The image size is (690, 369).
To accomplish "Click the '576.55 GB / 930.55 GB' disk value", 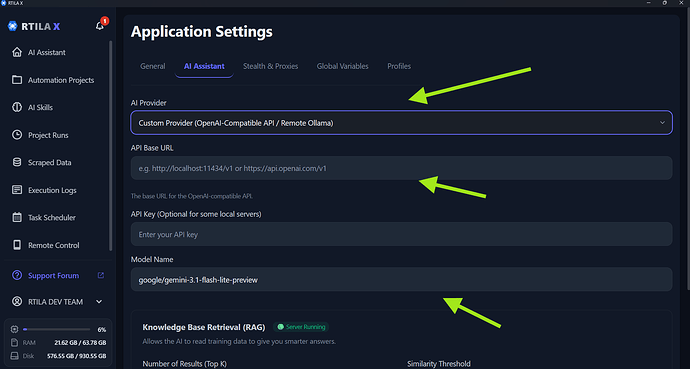I will coord(77,356).
